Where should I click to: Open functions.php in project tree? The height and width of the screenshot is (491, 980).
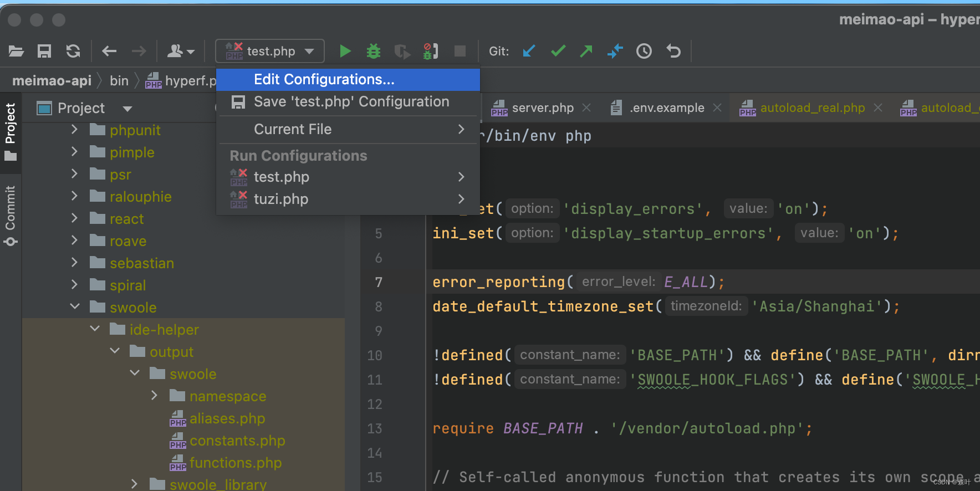[236, 463]
